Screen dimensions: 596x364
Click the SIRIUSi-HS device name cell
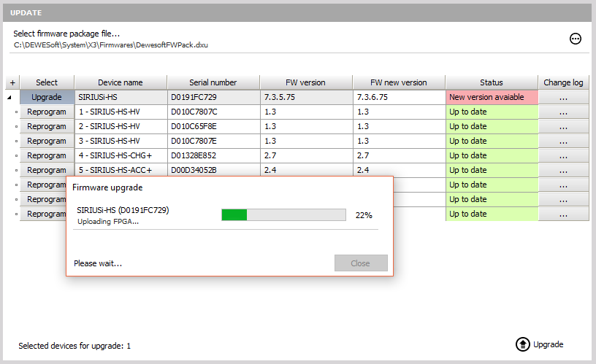[121, 97]
